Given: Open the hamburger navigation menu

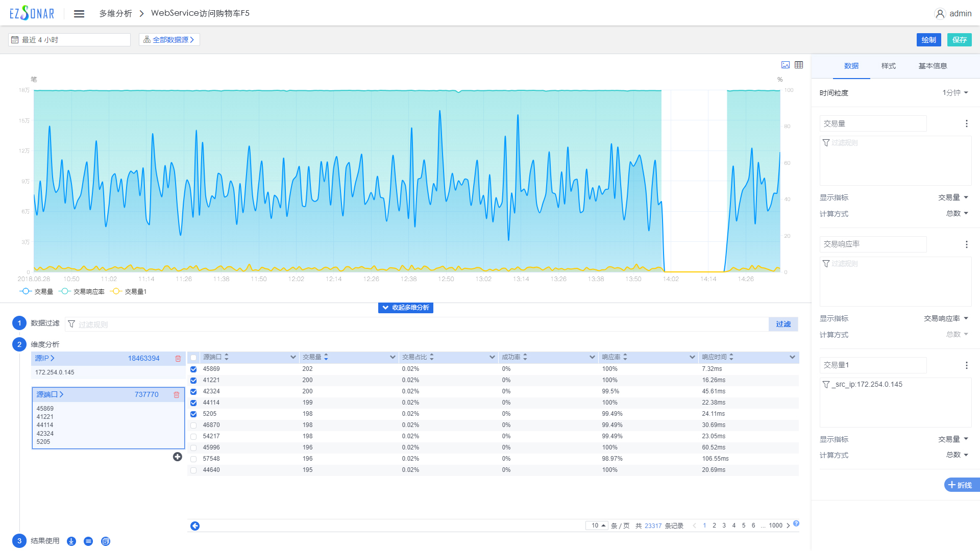Looking at the screenshot, I should (x=79, y=14).
